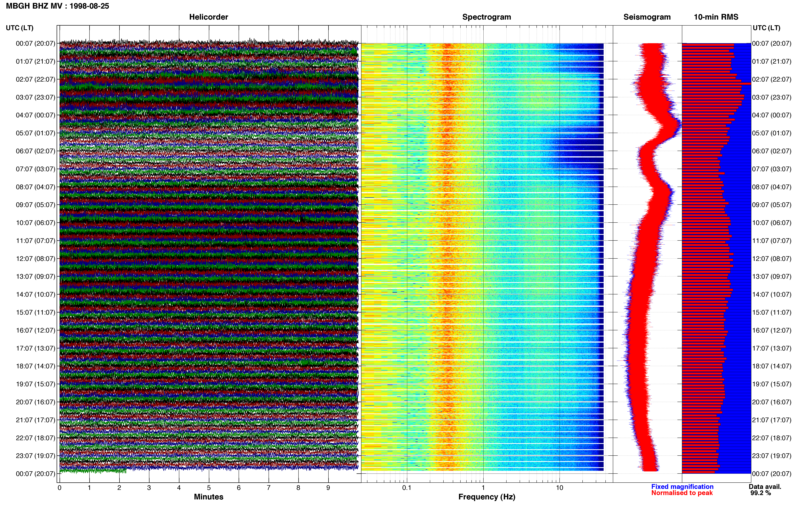Click the right 18:07 (14:07) time label
Screen dimensions: 812x508
point(772,366)
